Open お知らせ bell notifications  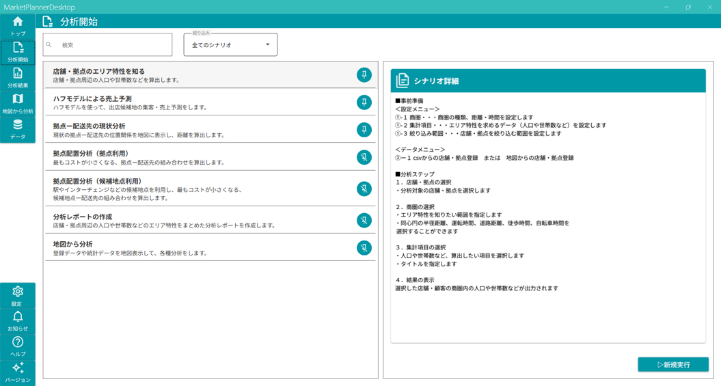(x=17, y=321)
